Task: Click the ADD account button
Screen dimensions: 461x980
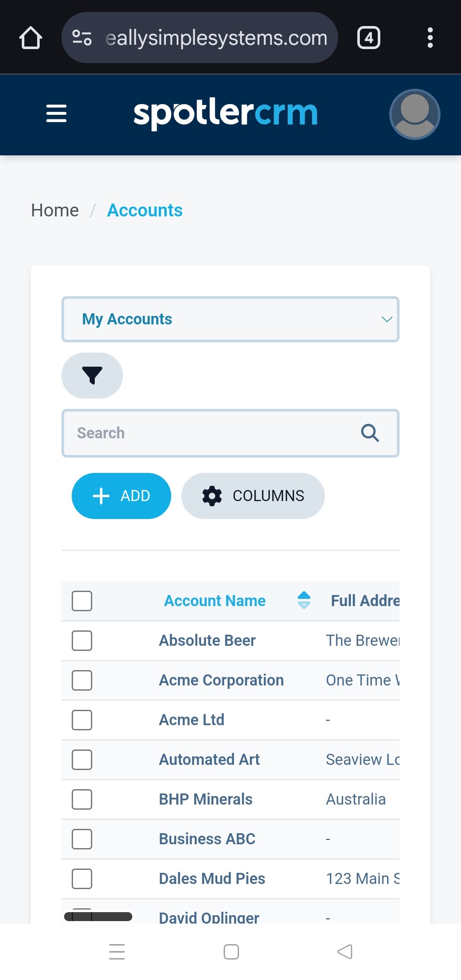Action: coord(122,496)
